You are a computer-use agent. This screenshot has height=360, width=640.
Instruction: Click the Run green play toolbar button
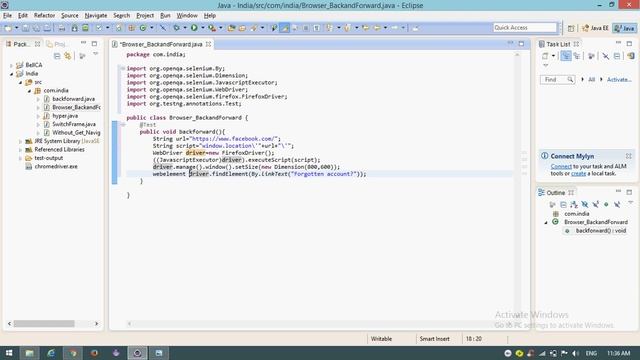[194, 28]
